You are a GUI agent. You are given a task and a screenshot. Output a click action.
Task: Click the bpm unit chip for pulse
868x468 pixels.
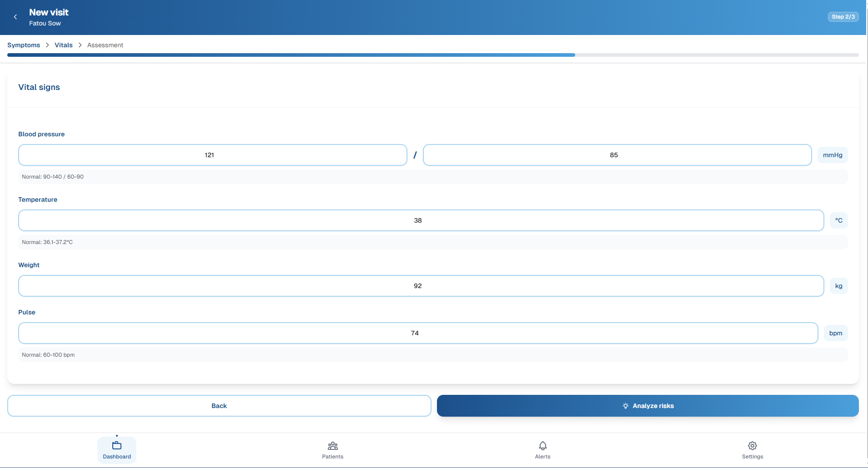[x=836, y=333]
